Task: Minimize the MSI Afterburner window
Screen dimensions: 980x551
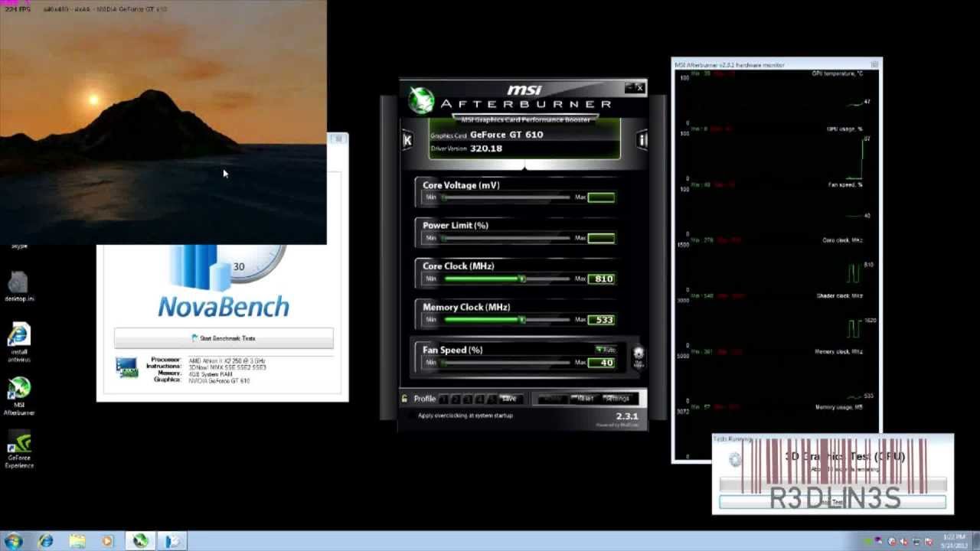Action: (x=630, y=88)
